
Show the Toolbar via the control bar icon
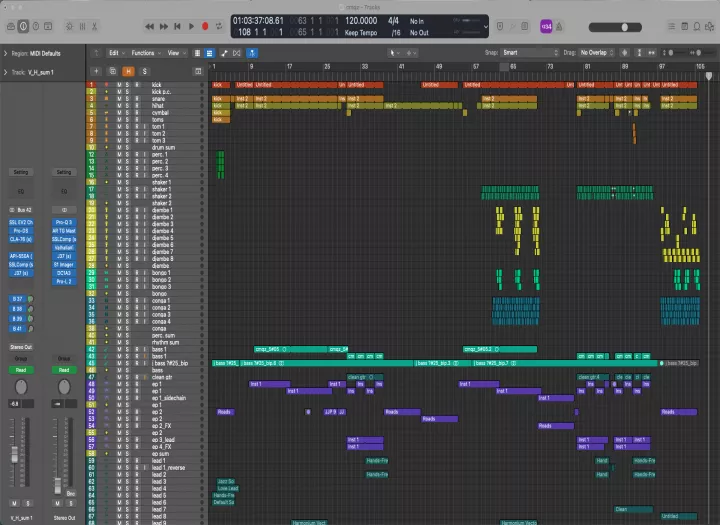coord(48,27)
